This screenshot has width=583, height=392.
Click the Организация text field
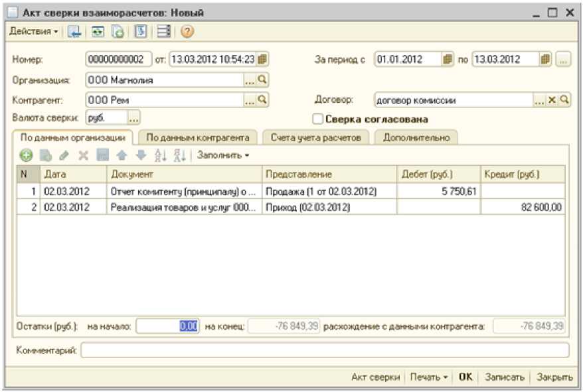point(165,80)
